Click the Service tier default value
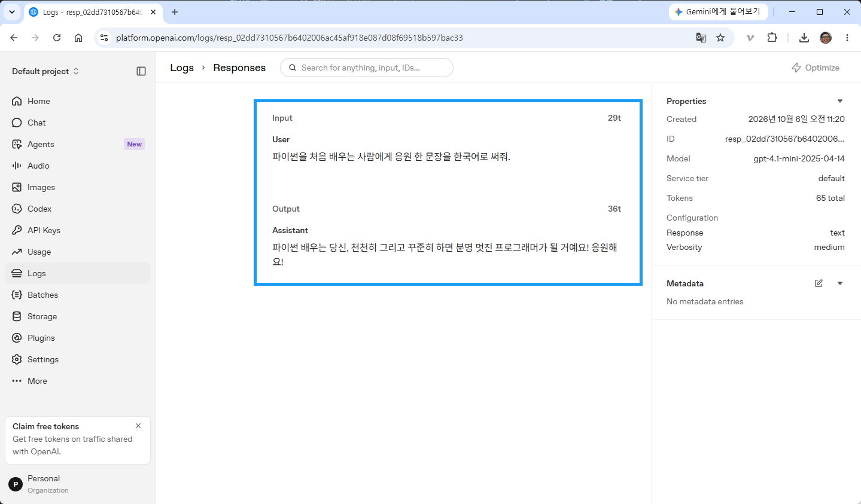The image size is (861, 504). pyautogui.click(x=832, y=178)
